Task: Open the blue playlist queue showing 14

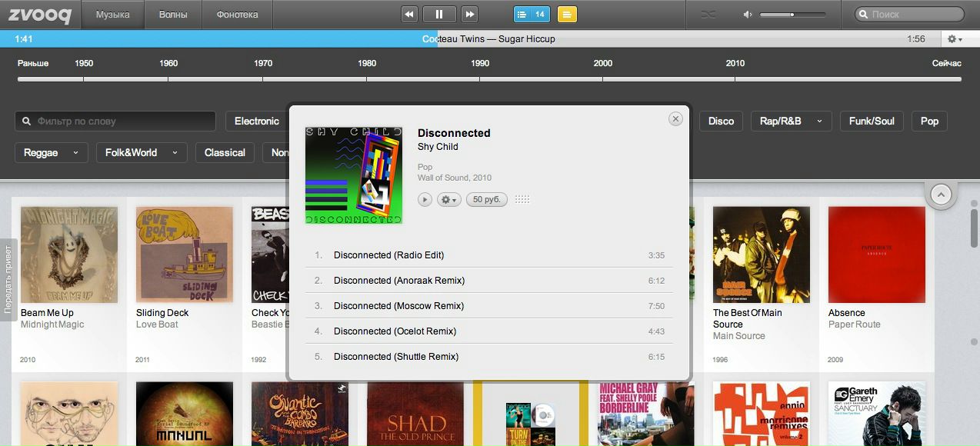Action: point(532,14)
